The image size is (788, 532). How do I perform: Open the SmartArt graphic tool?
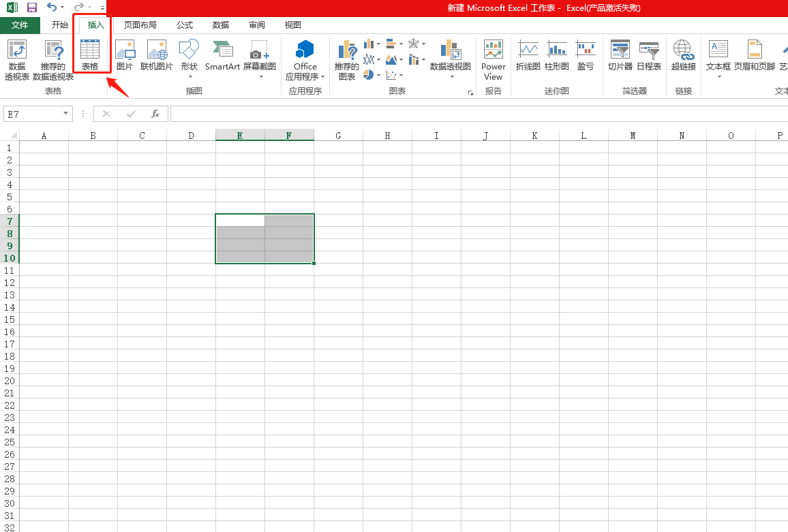coord(222,54)
